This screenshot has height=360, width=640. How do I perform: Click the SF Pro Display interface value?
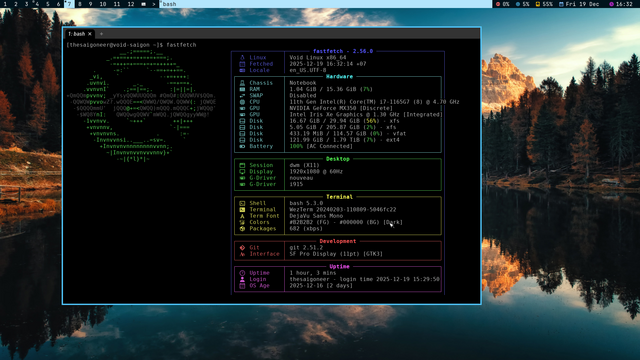pos(336,254)
